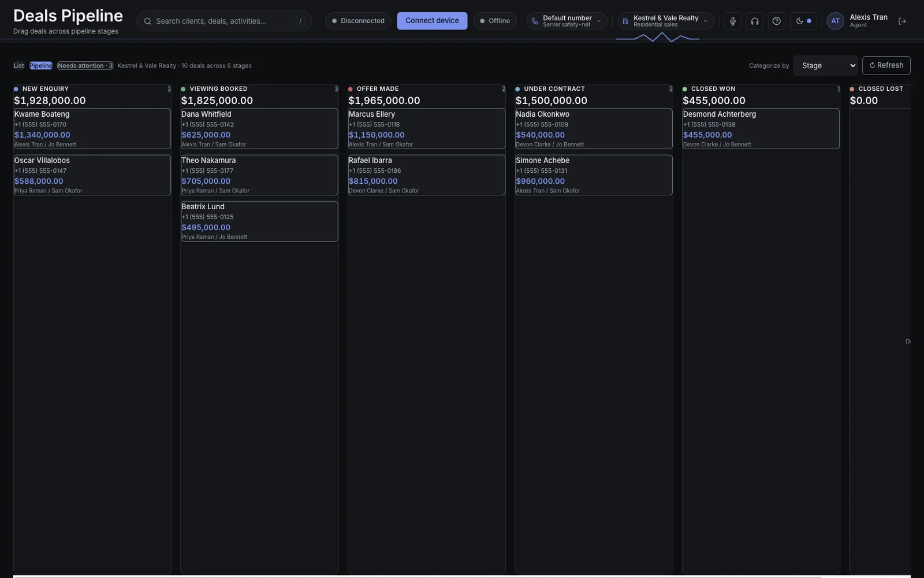
Task: Select Theo Nakamura's deal card
Action: click(x=259, y=175)
